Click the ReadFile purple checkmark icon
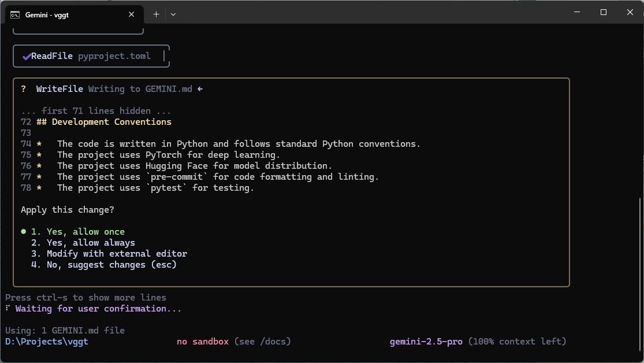 [x=27, y=56]
